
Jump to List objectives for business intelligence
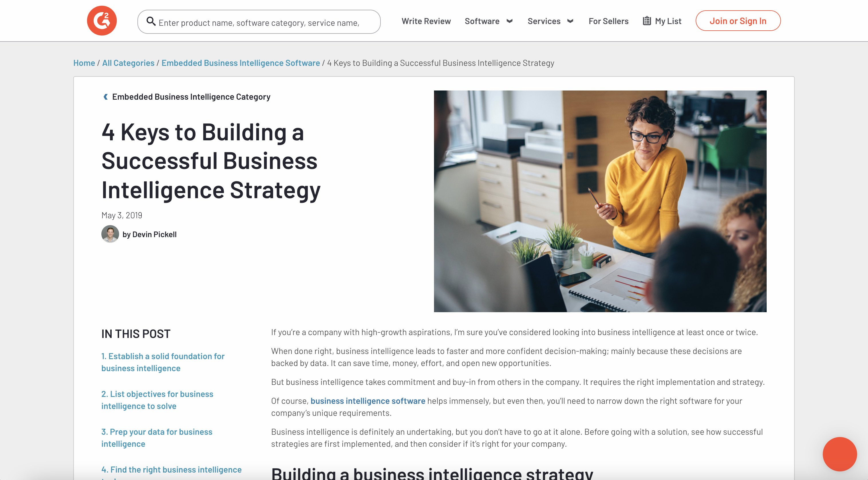157,400
